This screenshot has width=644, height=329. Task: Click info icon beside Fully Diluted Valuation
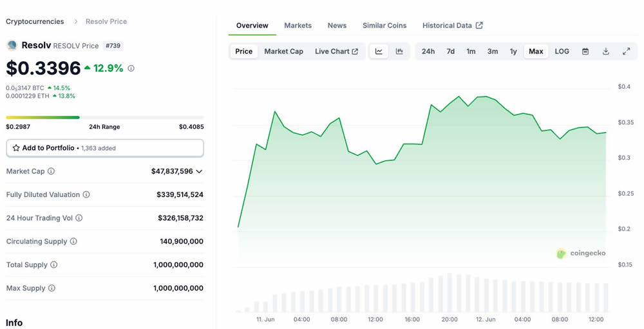[x=86, y=194]
